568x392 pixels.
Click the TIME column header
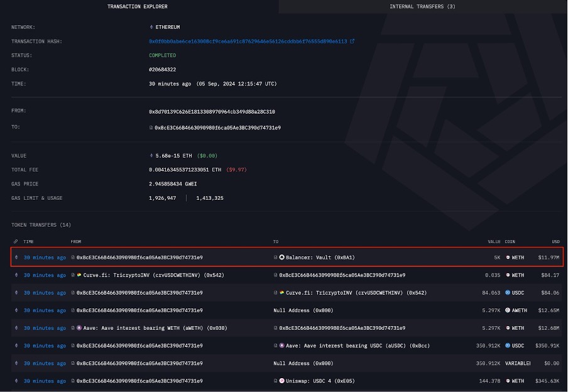coord(29,242)
